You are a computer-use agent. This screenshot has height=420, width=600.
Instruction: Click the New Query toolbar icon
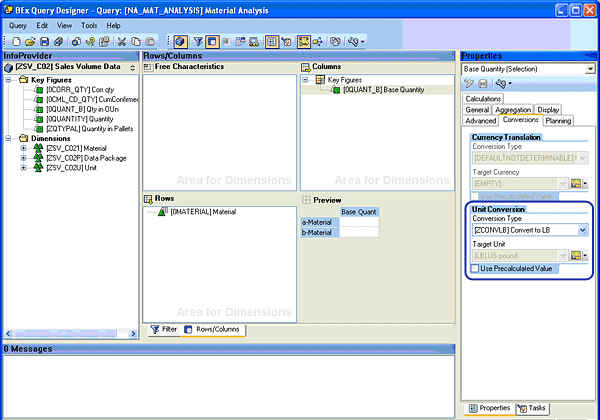pyautogui.click(x=10, y=41)
